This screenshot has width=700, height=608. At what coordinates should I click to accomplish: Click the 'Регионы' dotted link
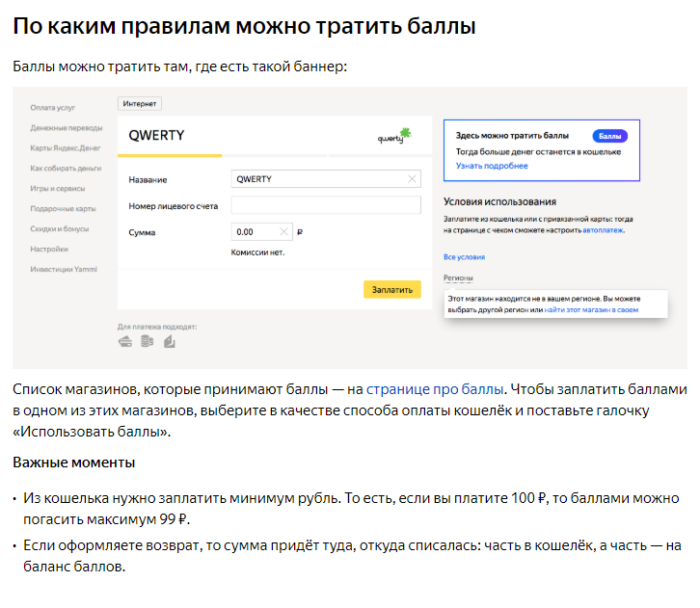[458, 278]
